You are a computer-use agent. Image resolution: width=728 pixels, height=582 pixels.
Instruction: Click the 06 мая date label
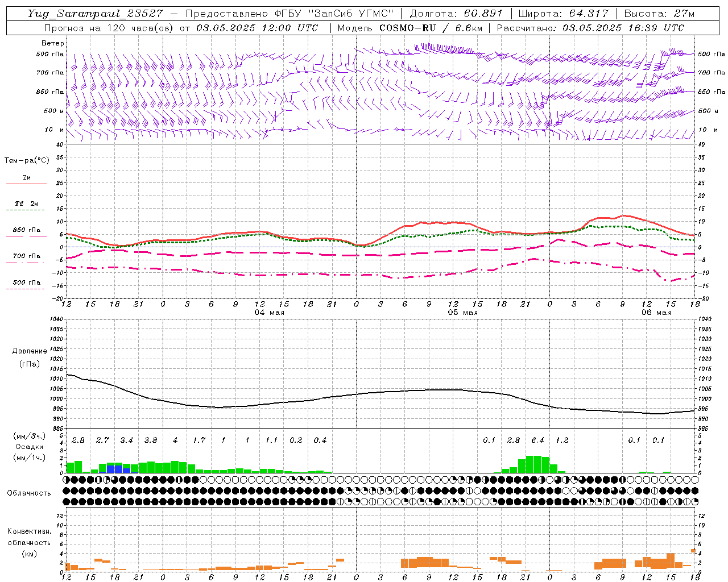coord(656,313)
